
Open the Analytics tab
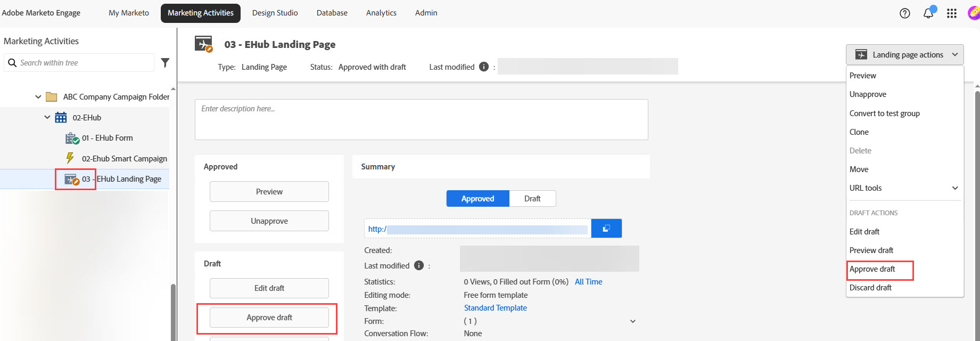pyautogui.click(x=381, y=13)
